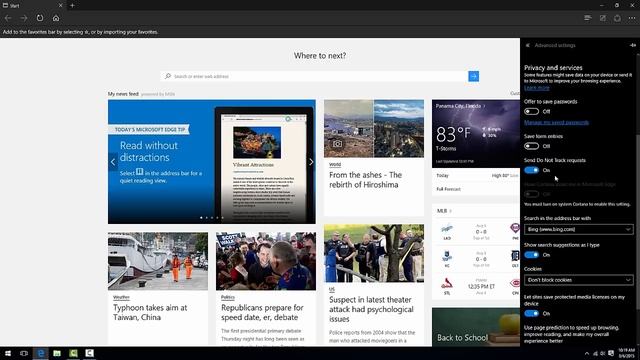Viewport: 640px width, 360px height.
Task: Open Manage my saved passwords link
Action: pos(556,122)
